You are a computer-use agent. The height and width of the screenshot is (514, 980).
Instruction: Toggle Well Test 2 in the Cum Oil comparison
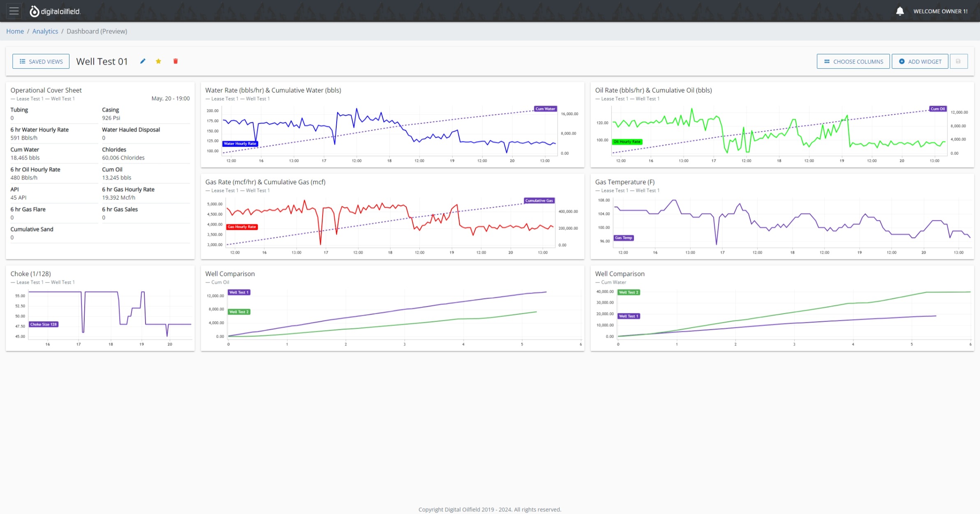tap(239, 312)
